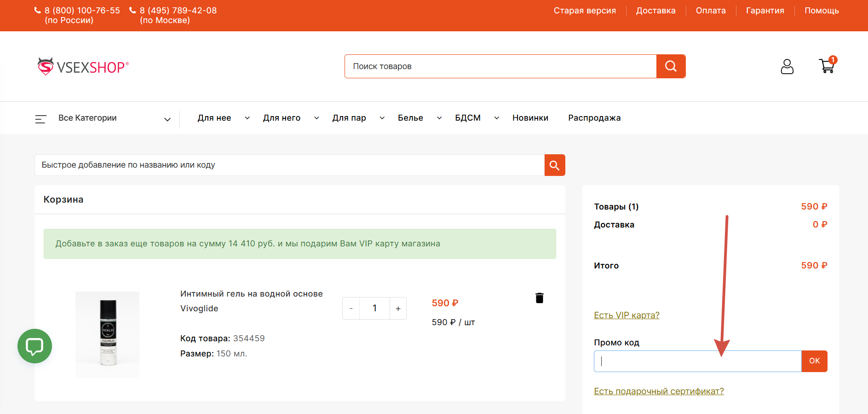Image resolution: width=868 pixels, height=414 pixels.
Task: Select the Код товара value 354459
Action: tap(249, 338)
